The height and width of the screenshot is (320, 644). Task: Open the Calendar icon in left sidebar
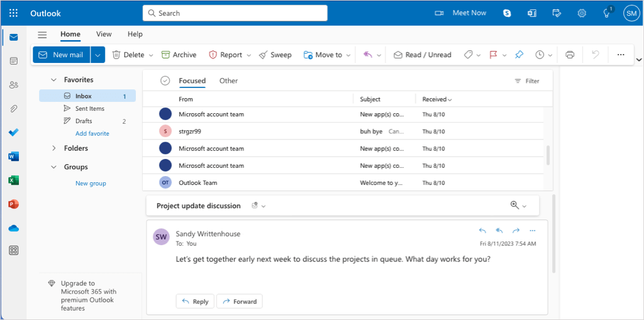click(13, 61)
